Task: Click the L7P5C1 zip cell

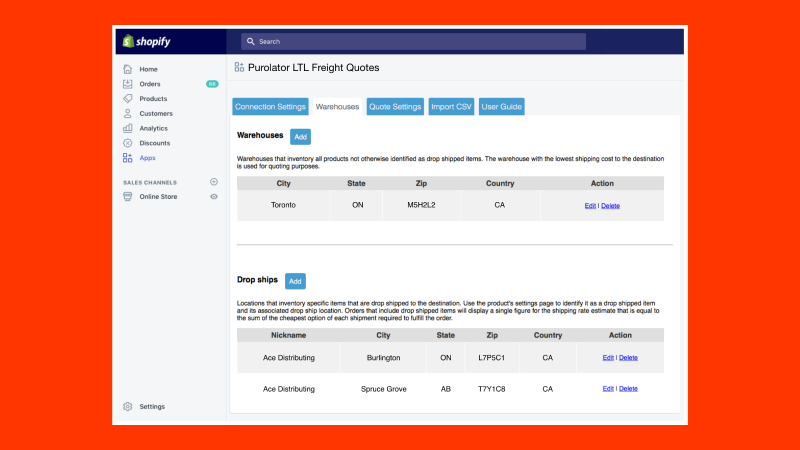Action: (492, 358)
